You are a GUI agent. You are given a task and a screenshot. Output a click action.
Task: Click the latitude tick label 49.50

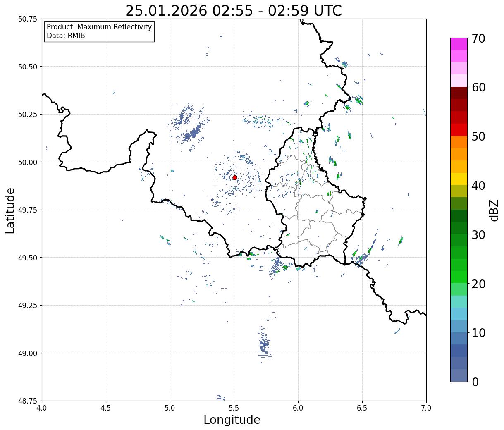pyautogui.click(x=28, y=258)
